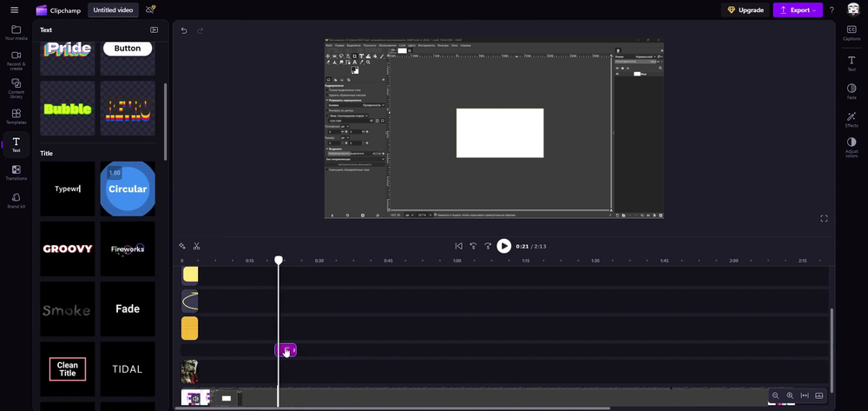
Task: Collapse the Text panel with the sidebar icon
Action: [154, 30]
